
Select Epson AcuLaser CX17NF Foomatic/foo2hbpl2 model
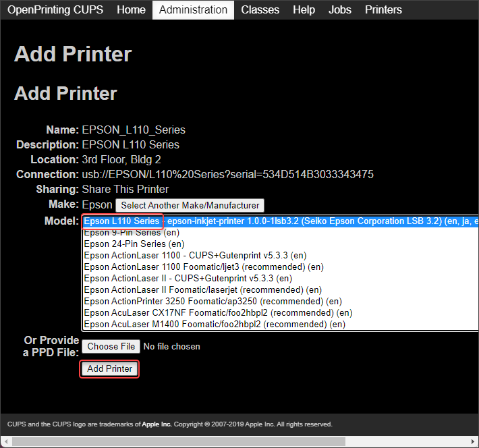click(281, 313)
